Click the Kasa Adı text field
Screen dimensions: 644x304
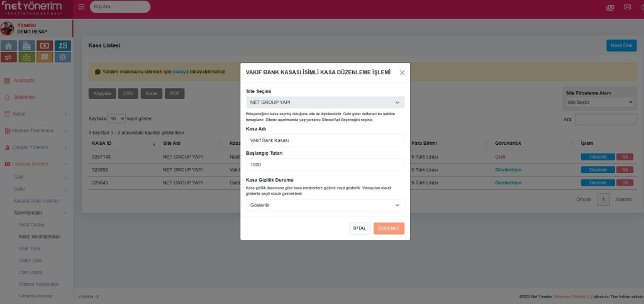(325, 140)
